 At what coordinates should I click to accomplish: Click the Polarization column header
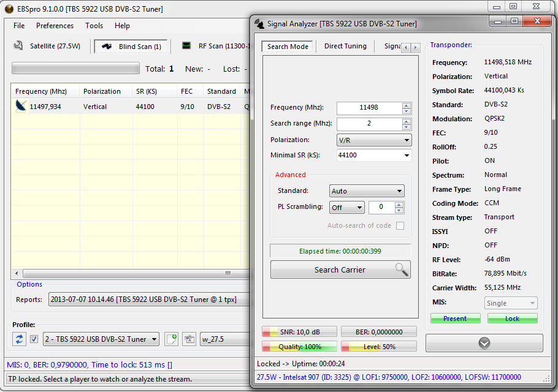(105, 91)
